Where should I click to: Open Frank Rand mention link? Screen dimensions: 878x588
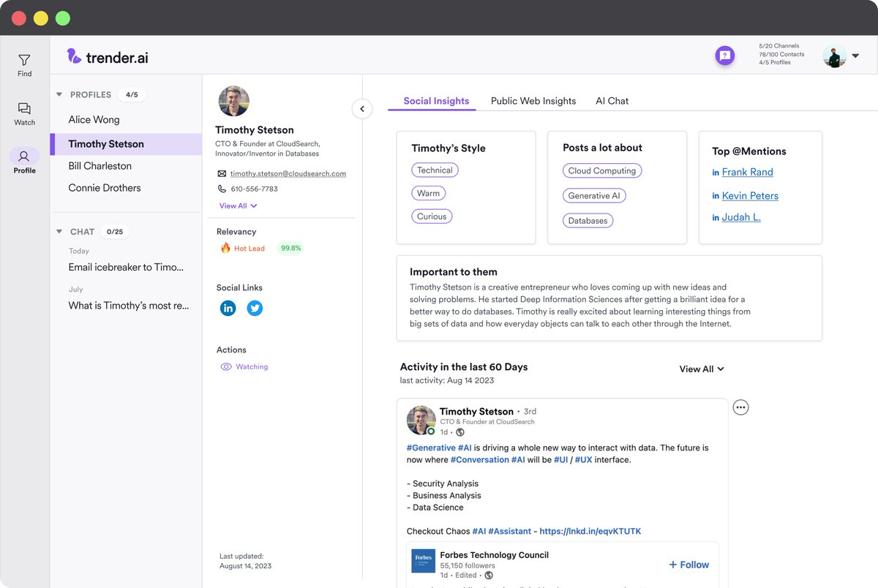tap(748, 172)
